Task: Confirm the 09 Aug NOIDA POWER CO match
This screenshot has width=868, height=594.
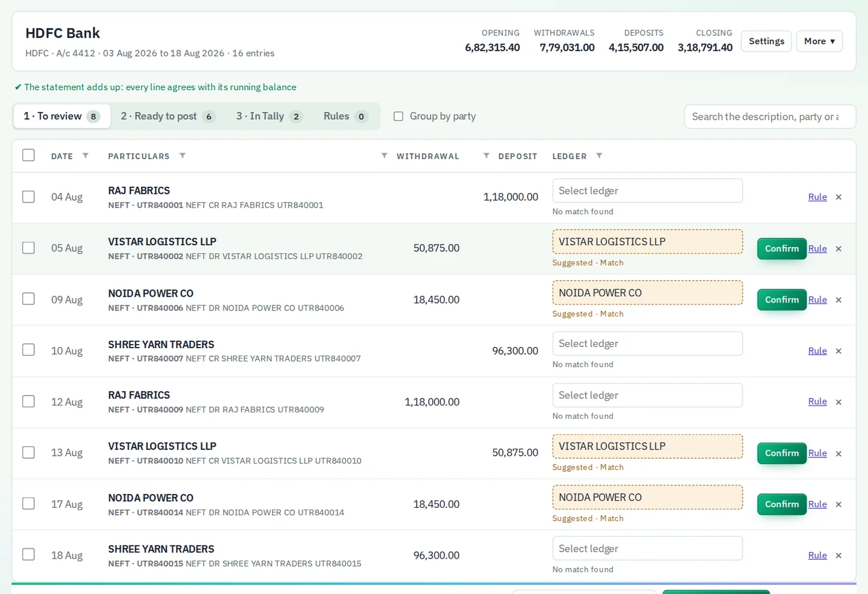Action: click(782, 300)
